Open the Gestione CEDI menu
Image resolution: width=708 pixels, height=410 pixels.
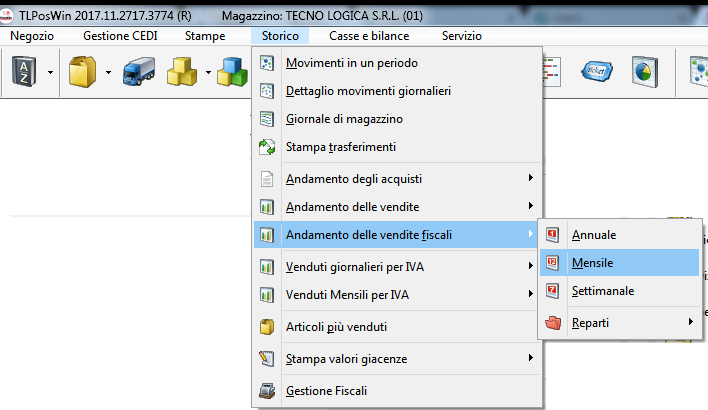(x=119, y=35)
